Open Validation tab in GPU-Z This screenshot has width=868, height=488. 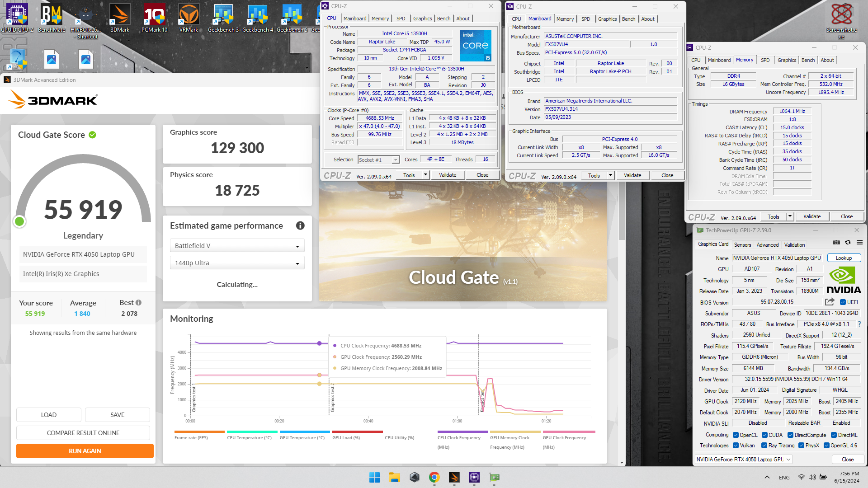click(794, 245)
